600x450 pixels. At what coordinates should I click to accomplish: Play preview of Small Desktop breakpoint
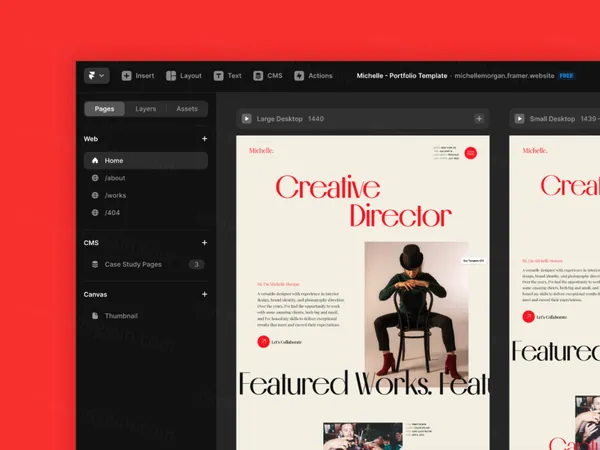pyautogui.click(x=518, y=118)
